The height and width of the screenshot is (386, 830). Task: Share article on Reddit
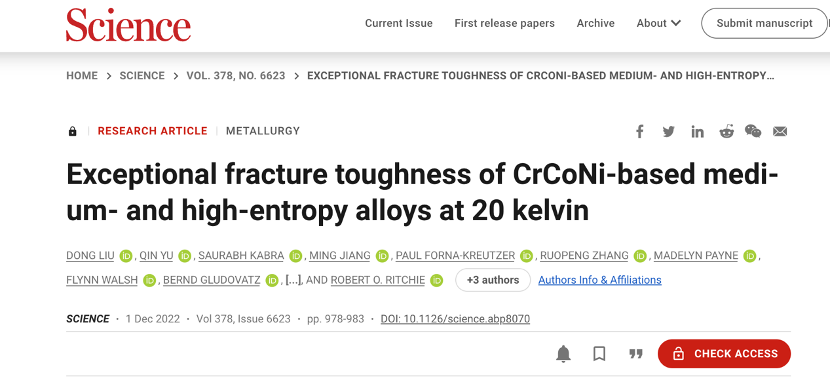(x=726, y=131)
